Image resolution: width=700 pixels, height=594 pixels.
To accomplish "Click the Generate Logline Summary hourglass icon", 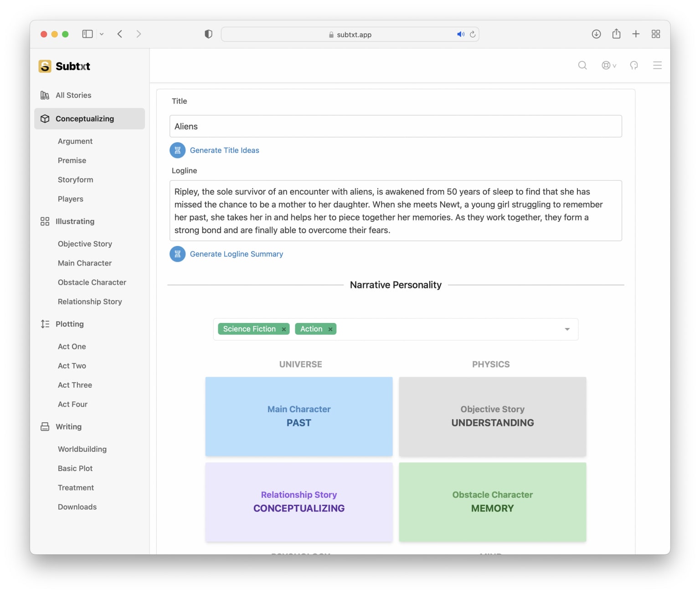I will coord(178,254).
